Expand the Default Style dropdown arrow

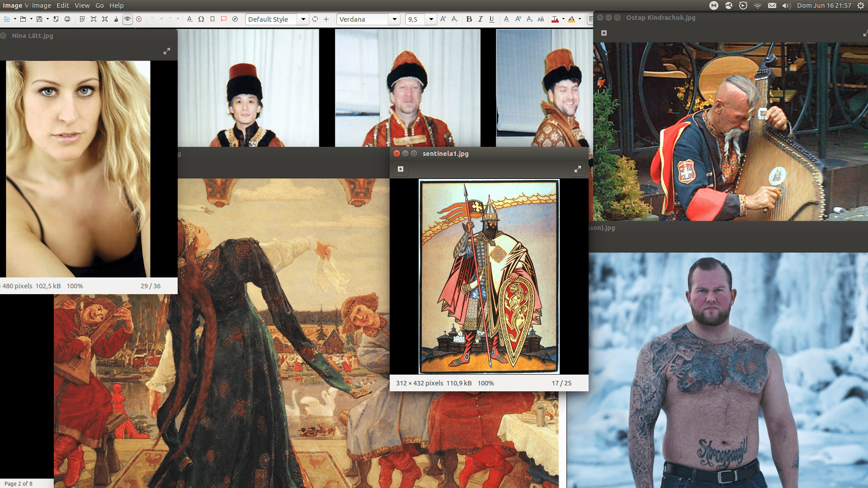(303, 19)
